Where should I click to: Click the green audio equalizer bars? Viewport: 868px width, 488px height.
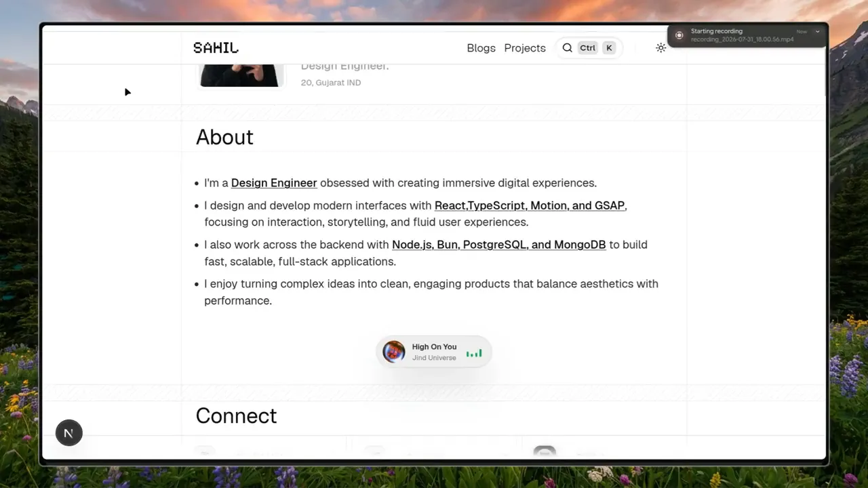pyautogui.click(x=474, y=352)
